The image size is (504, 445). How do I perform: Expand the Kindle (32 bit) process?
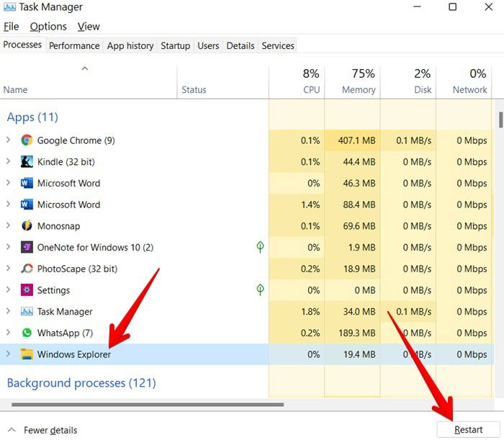(8, 161)
